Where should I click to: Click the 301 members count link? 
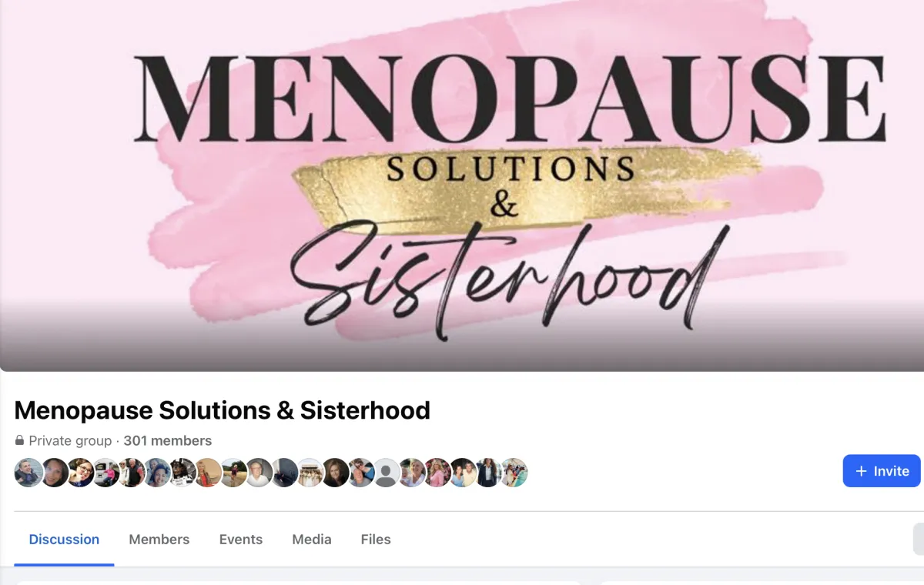[x=167, y=441]
